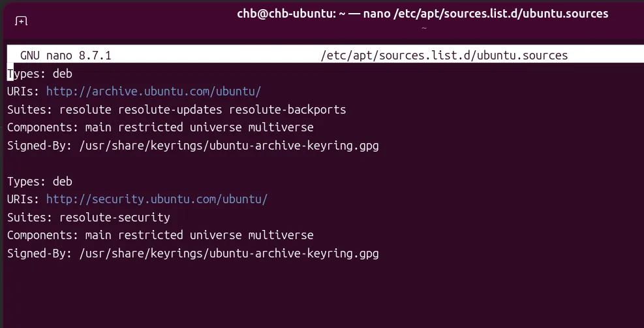This screenshot has width=644, height=328.
Task: Click 'resolute-security' in the second Suites line
Action: [115, 218]
